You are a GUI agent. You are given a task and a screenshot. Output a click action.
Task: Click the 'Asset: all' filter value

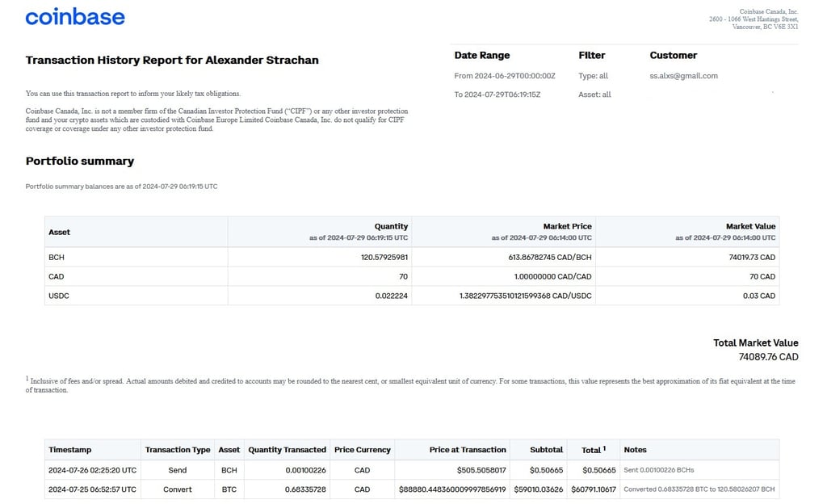coord(595,94)
